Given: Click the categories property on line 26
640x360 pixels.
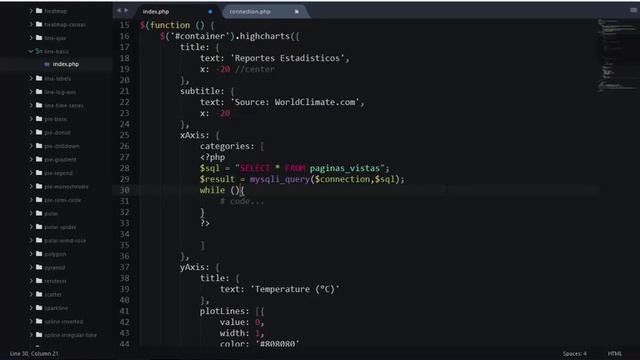Looking at the screenshot, I should (227, 146).
